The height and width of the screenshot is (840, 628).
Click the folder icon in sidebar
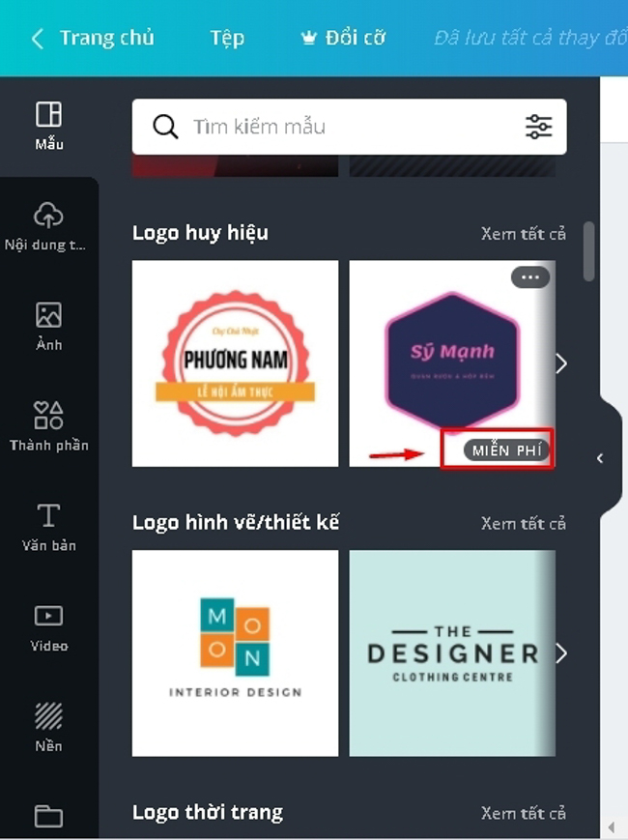[48, 816]
